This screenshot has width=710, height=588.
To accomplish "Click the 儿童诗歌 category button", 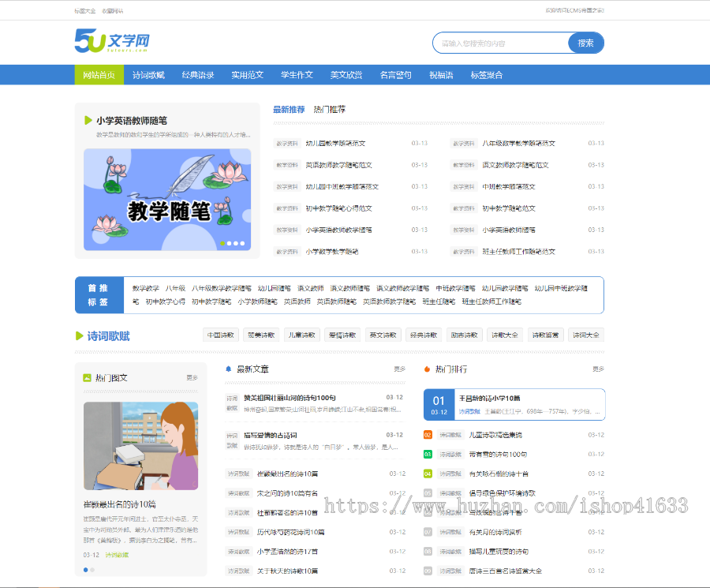I will [302, 335].
